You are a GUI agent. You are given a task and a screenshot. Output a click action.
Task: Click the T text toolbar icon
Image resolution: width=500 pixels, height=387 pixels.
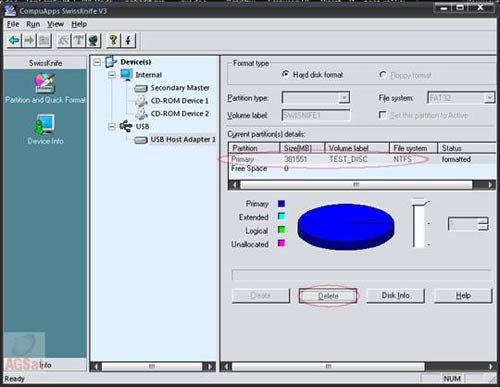pyautogui.click(x=79, y=41)
